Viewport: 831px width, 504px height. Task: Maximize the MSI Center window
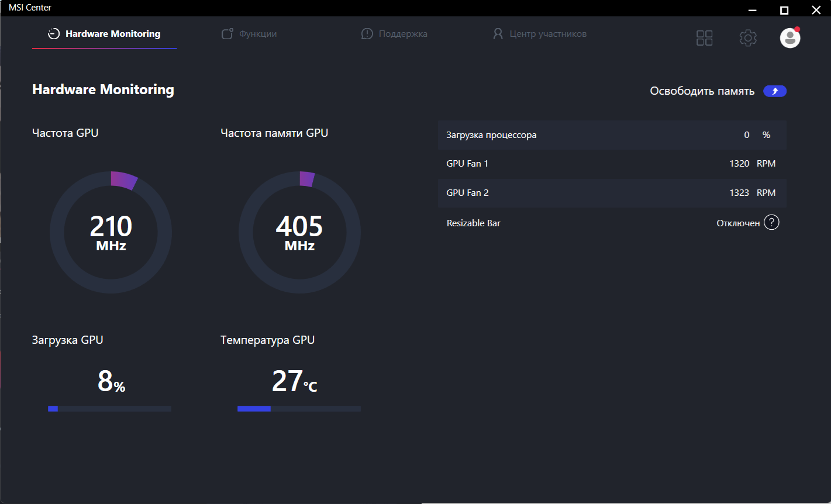tap(784, 10)
